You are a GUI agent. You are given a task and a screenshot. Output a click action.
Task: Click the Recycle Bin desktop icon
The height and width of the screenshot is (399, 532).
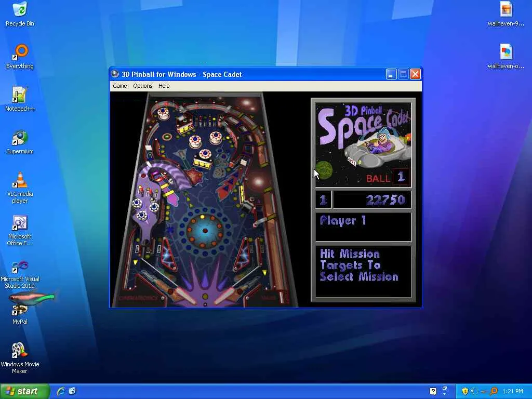(x=20, y=14)
